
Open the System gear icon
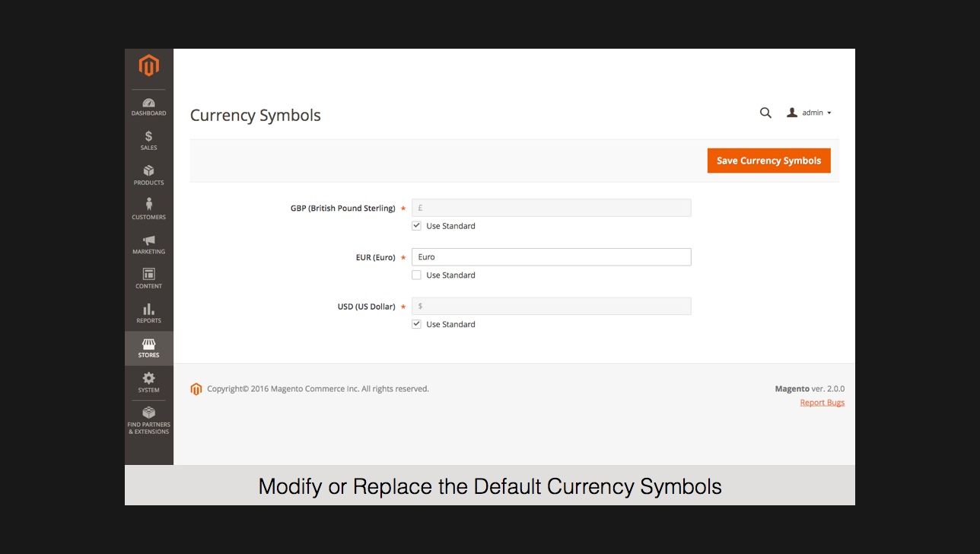click(x=149, y=378)
